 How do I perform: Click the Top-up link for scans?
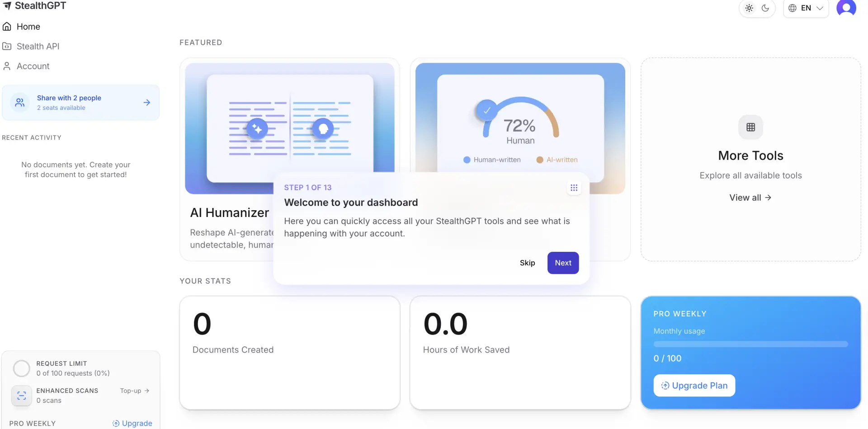135,391
